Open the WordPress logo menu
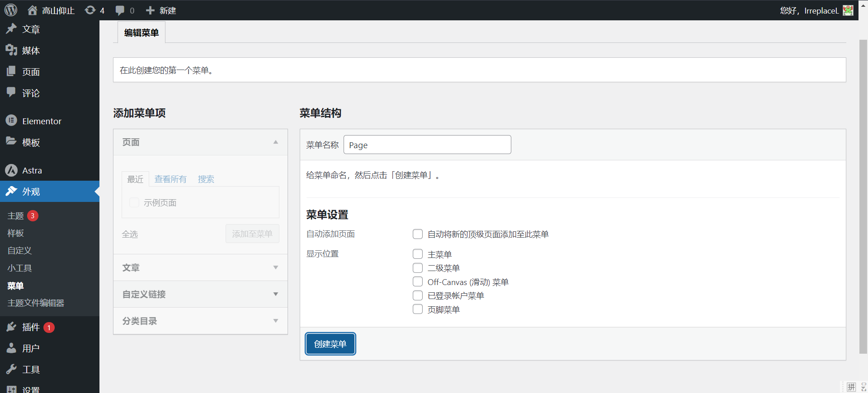This screenshot has width=868, height=393. click(x=11, y=10)
